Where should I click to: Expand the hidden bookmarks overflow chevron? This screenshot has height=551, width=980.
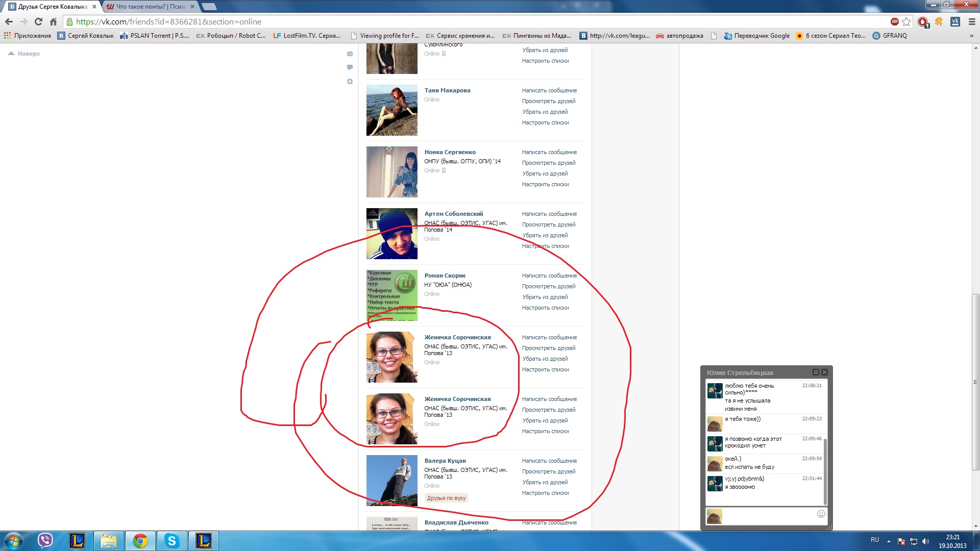971,36
